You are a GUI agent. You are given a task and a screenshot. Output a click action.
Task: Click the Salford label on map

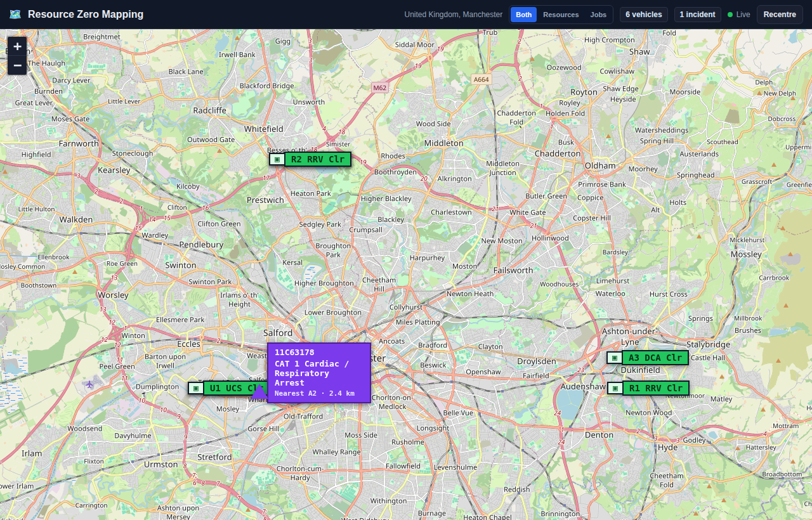pyautogui.click(x=278, y=333)
